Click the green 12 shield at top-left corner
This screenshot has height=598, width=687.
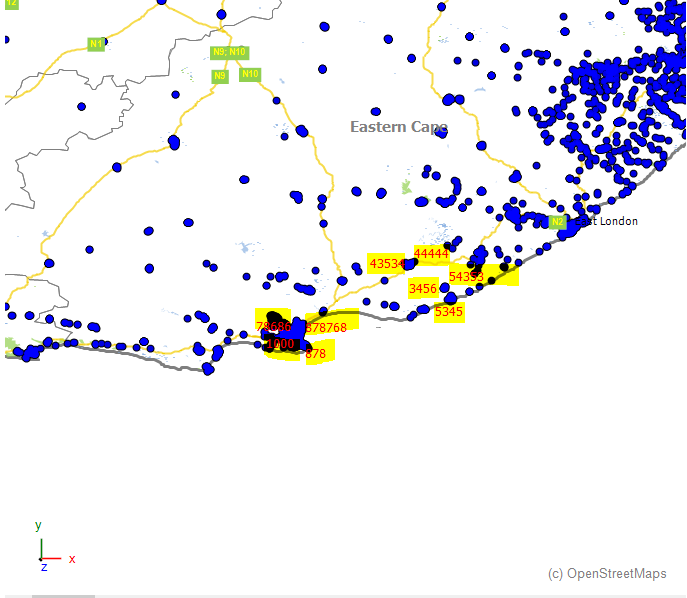11,4
